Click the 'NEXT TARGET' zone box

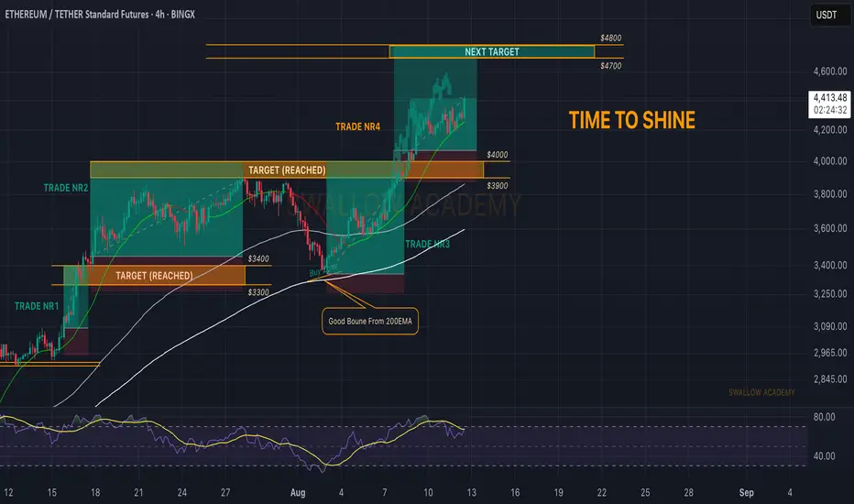pyautogui.click(x=492, y=51)
